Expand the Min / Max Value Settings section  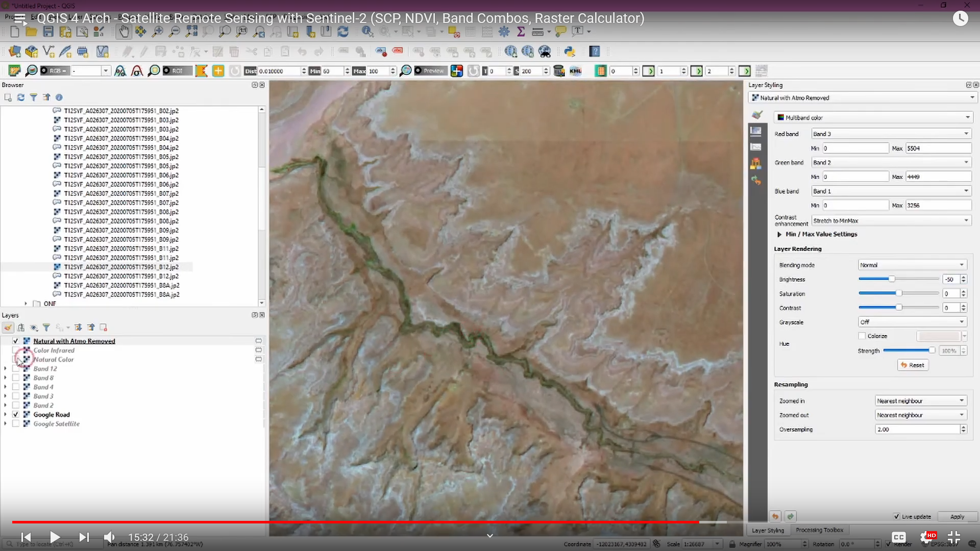click(779, 234)
